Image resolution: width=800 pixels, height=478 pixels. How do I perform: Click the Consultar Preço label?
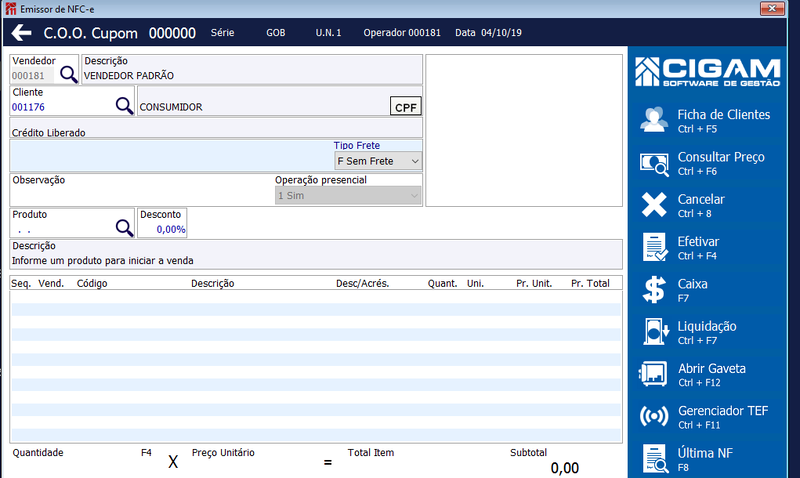click(x=721, y=157)
